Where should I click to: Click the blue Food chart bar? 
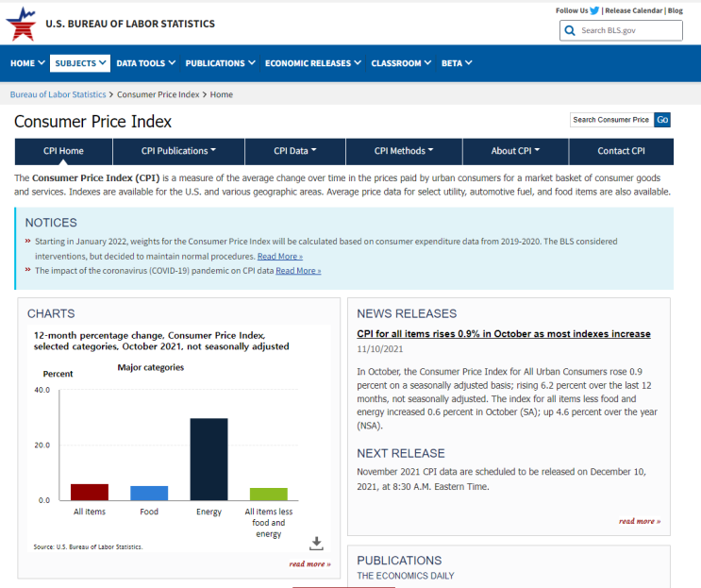149,493
